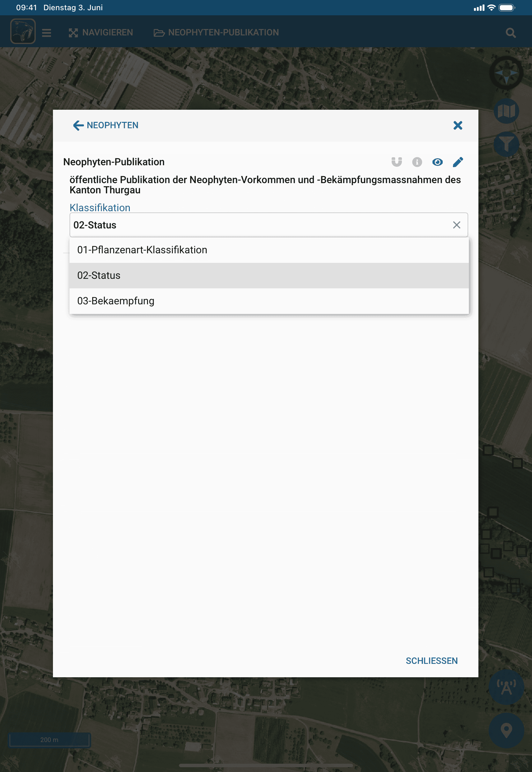Open the map layers button

pyautogui.click(x=506, y=111)
